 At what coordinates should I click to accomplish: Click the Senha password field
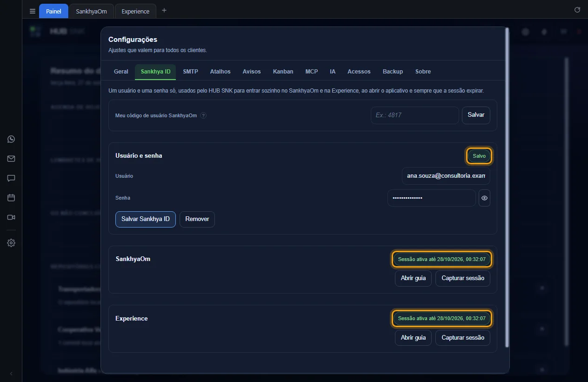(x=432, y=198)
